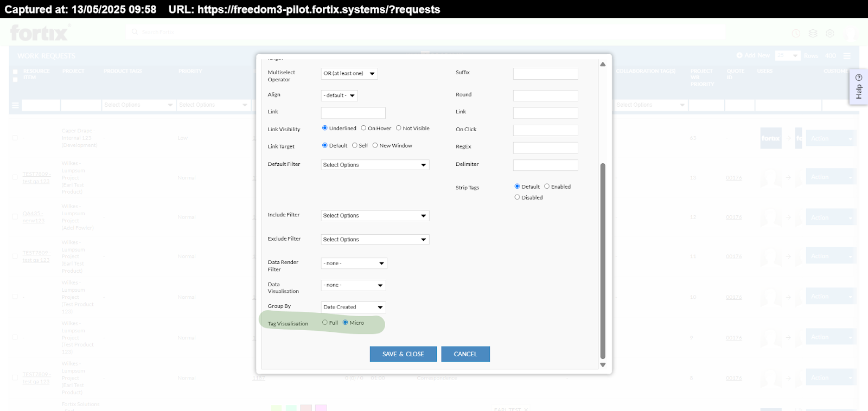Viewport: 868px width, 411px height.
Task: Click the settings gear icon in header
Action: pos(829,33)
